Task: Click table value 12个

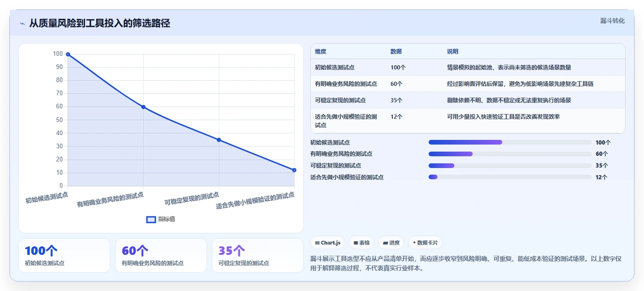Action: (x=397, y=117)
